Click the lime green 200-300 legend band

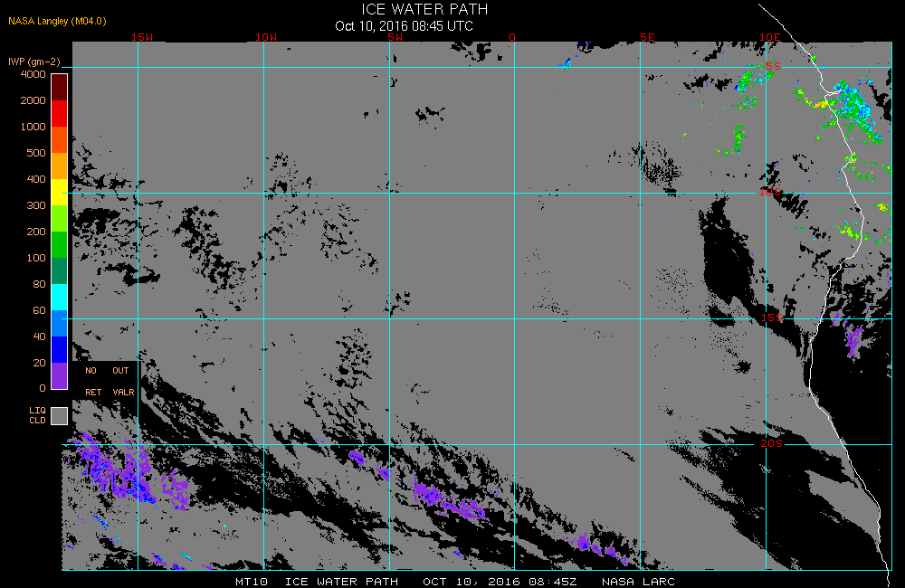click(x=59, y=219)
